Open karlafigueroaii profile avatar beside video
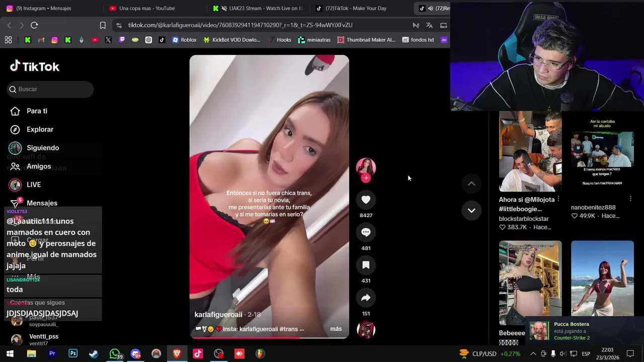Viewport: 644px width, 362px height. pos(366,167)
